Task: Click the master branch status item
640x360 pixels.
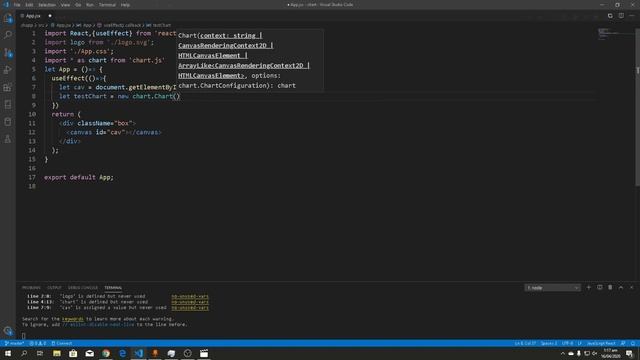Action: [x=14, y=343]
